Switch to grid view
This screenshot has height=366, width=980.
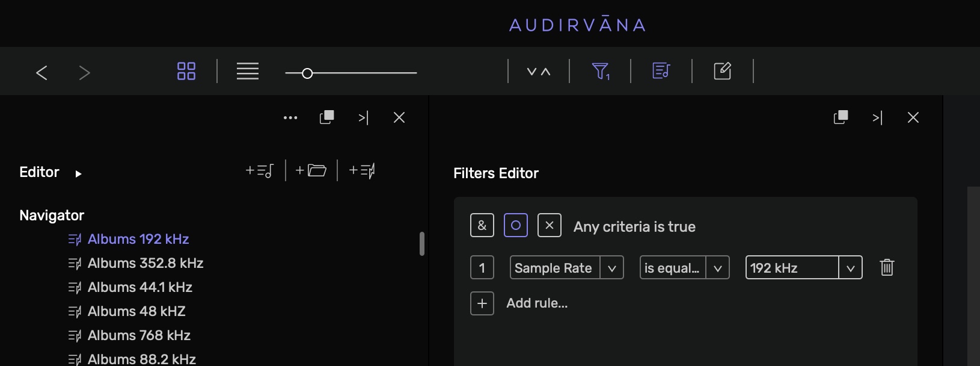click(186, 71)
